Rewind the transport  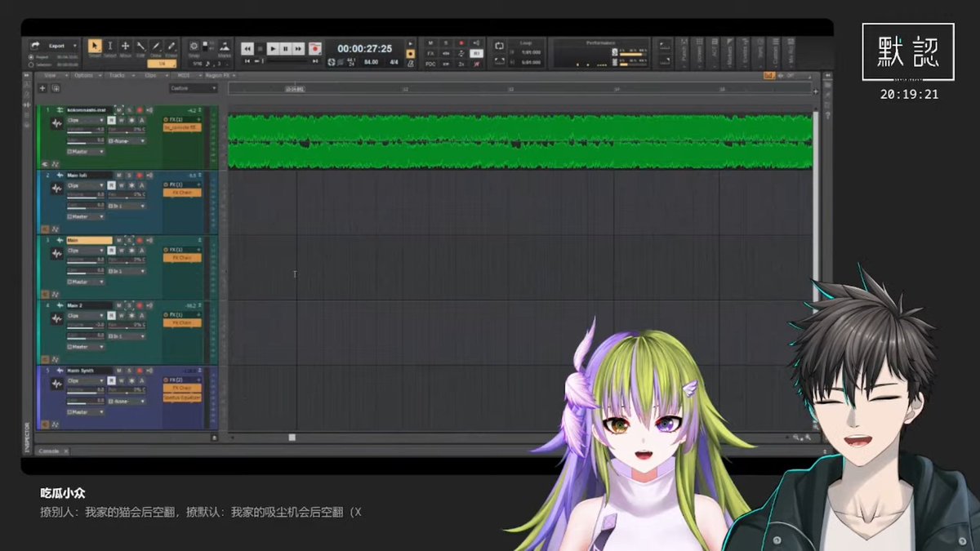coord(247,49)
